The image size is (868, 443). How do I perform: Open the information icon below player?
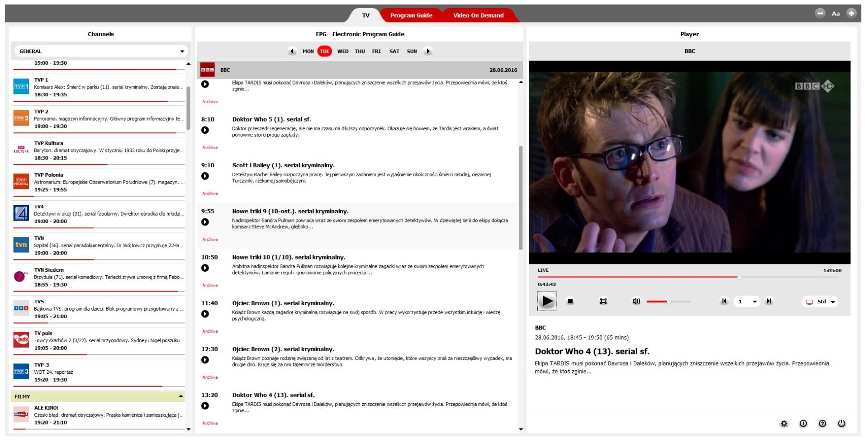tap(803, 424)
